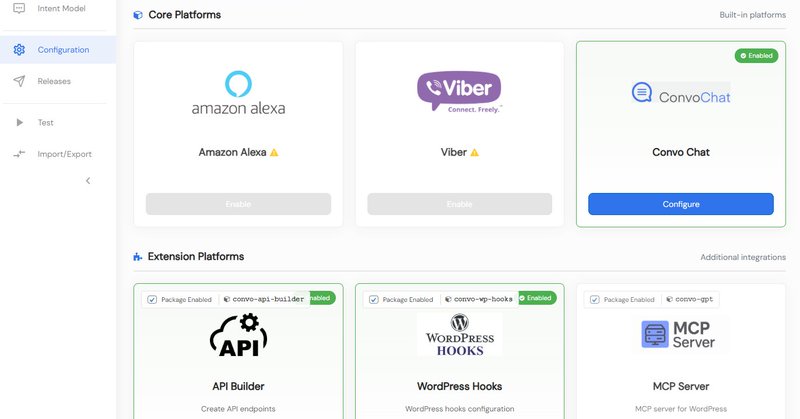Toggle Package Enabled checkbox for MCP Server

(x=594, y=299)
